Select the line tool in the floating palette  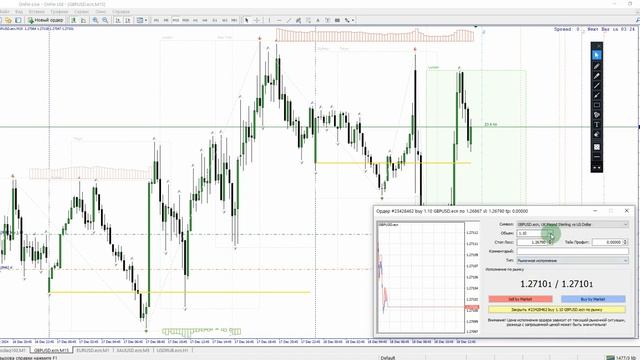[597, 86]
